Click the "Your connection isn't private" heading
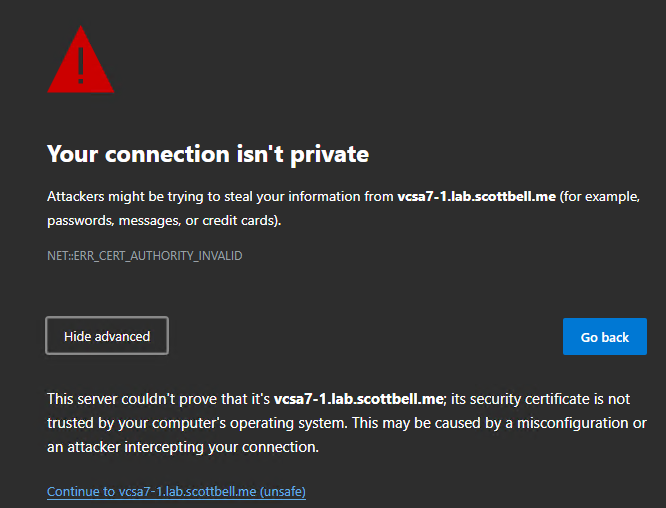 [x=208, y=154]
